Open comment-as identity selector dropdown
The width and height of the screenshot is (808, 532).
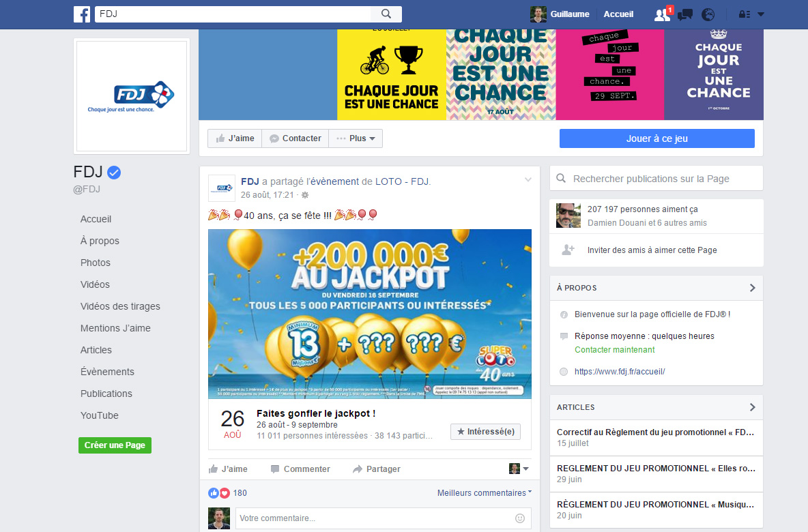519,469
